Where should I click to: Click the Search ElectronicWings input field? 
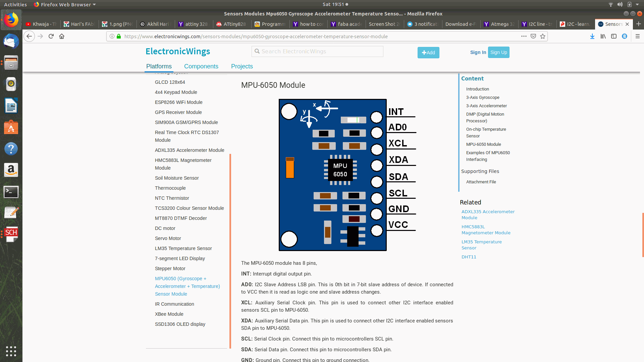317,51
